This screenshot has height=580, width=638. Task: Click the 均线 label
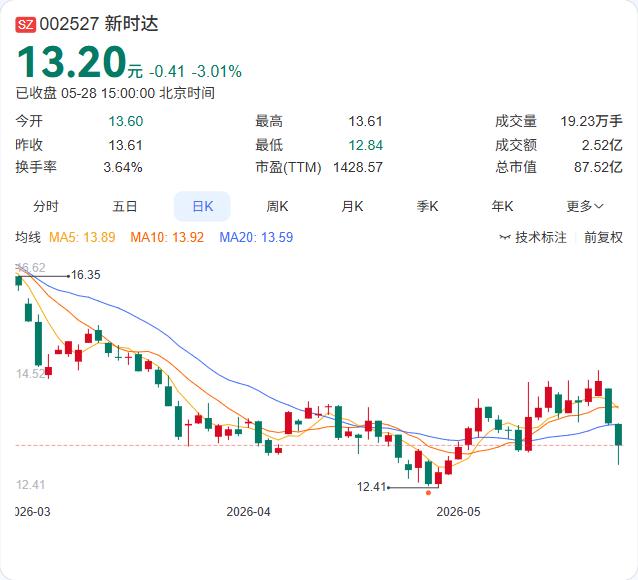pyautogui.click(x=28, y=237)
